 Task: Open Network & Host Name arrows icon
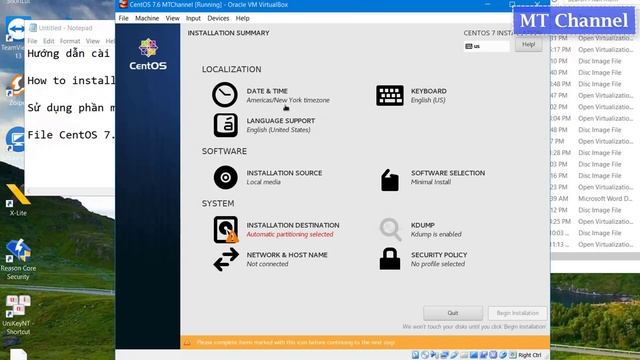pyautogui.click(x=226, y=260)
